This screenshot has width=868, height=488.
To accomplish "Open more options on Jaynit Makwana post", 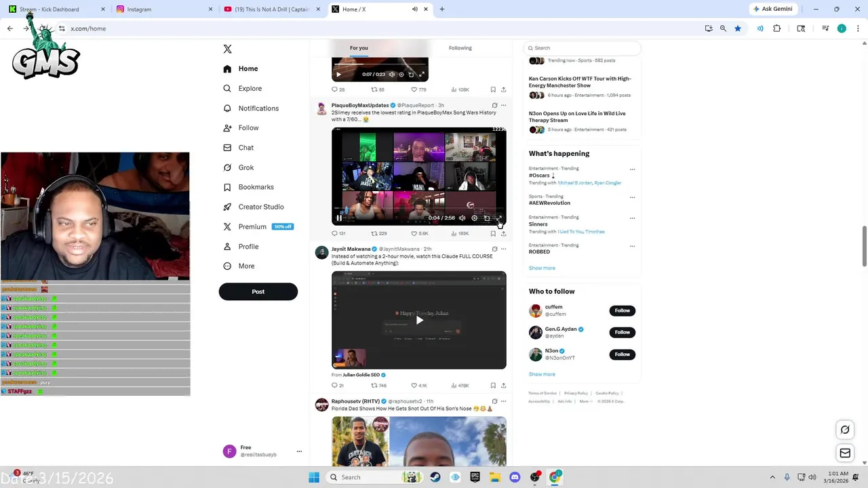I will 503,249.
